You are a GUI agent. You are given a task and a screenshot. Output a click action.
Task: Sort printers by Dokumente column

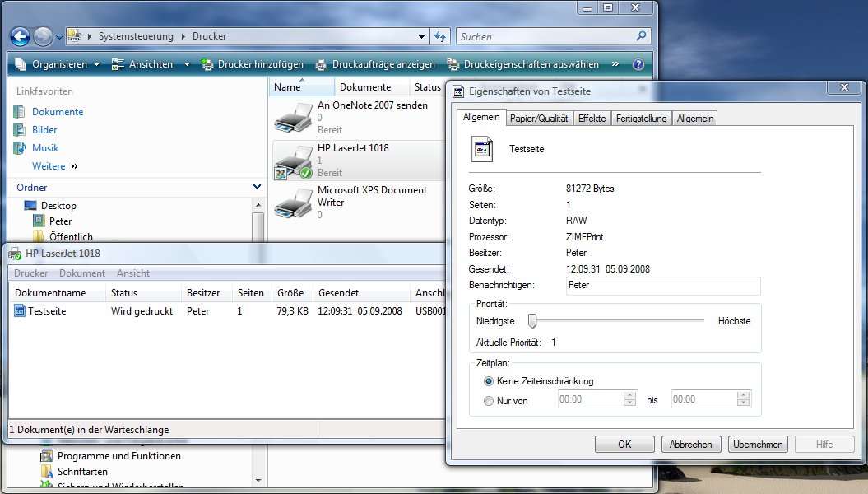point(371,87)
